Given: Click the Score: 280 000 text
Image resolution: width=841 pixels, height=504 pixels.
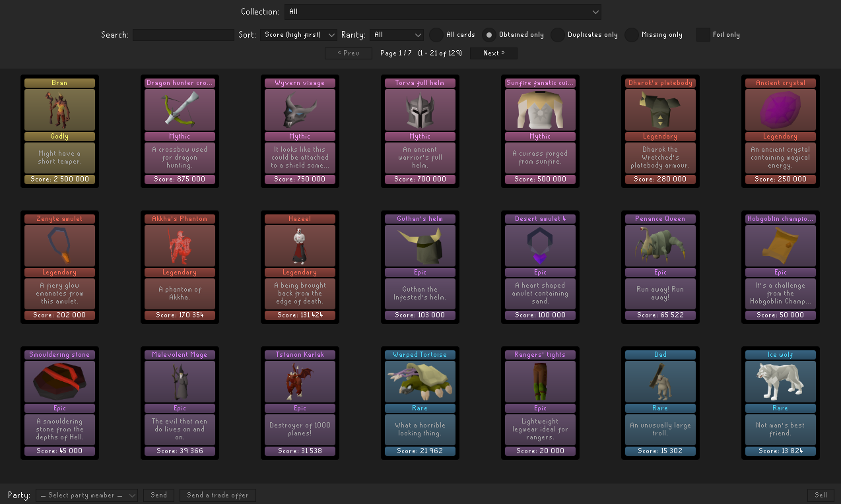Looking at the screenshot, I should pos(660,179).
